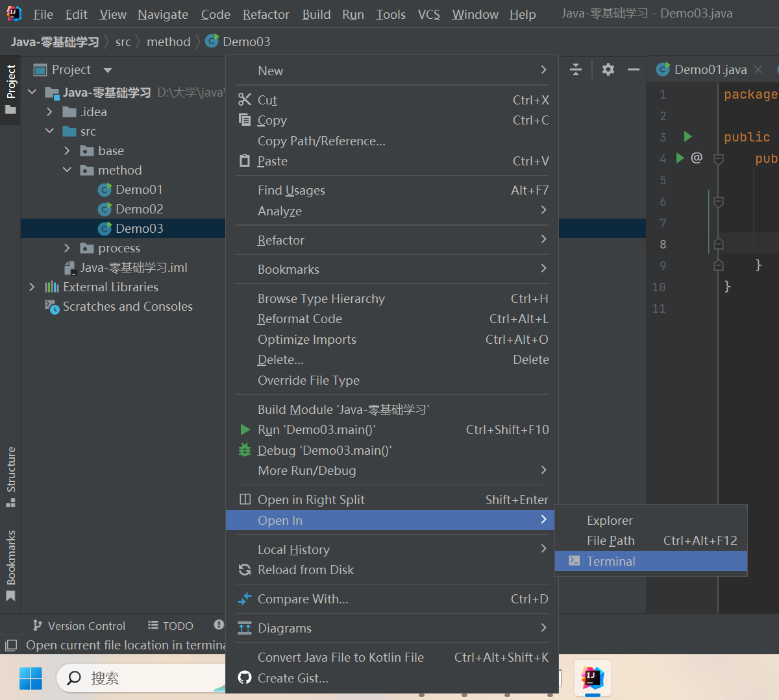Open Version Control tool window

point(79,625)
